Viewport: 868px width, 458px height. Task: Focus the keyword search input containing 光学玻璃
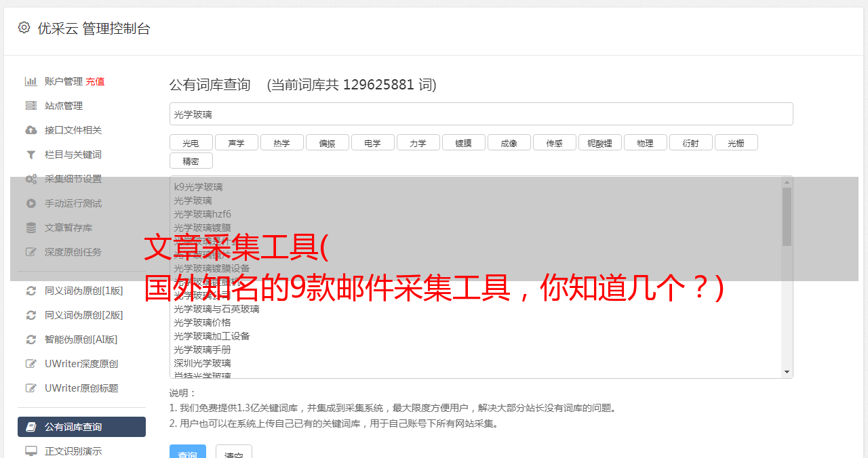(x=481, y=114)
